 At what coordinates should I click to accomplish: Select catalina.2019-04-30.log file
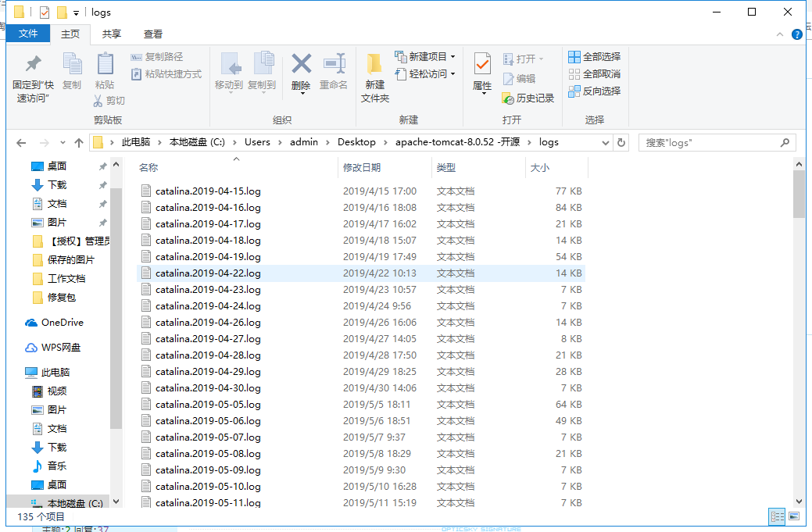(361, 388)
